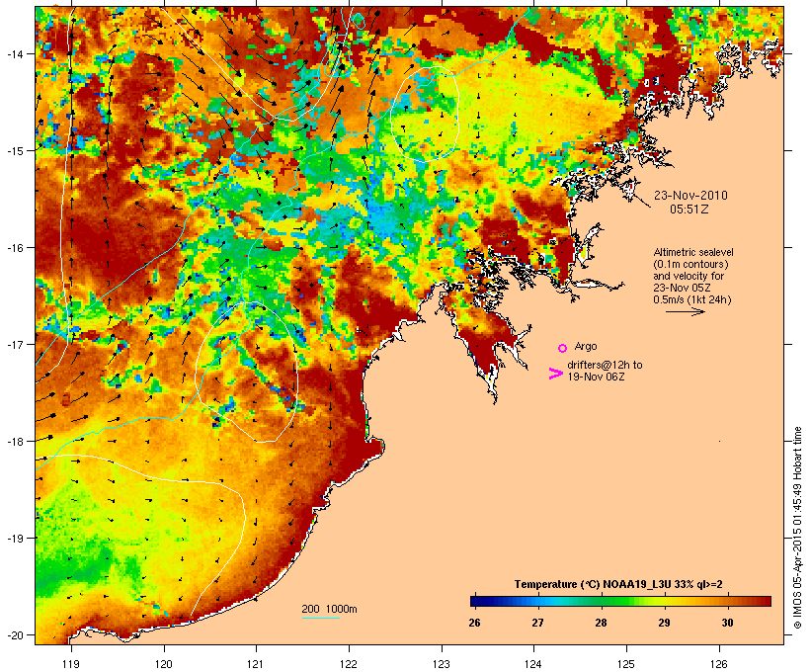This screenshot has width=810, height=672.
Task: Click the longitude axis label 120
Action: (164, 664)
